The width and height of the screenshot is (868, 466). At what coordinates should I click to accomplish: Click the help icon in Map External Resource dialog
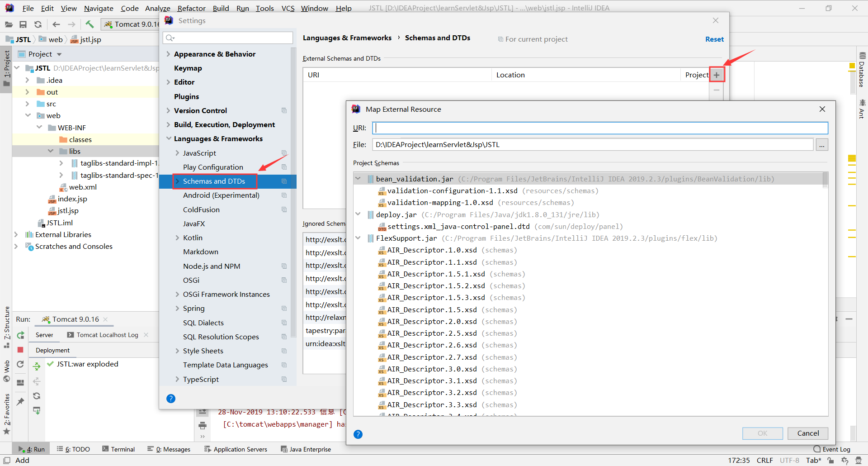[x=358, y=434]
